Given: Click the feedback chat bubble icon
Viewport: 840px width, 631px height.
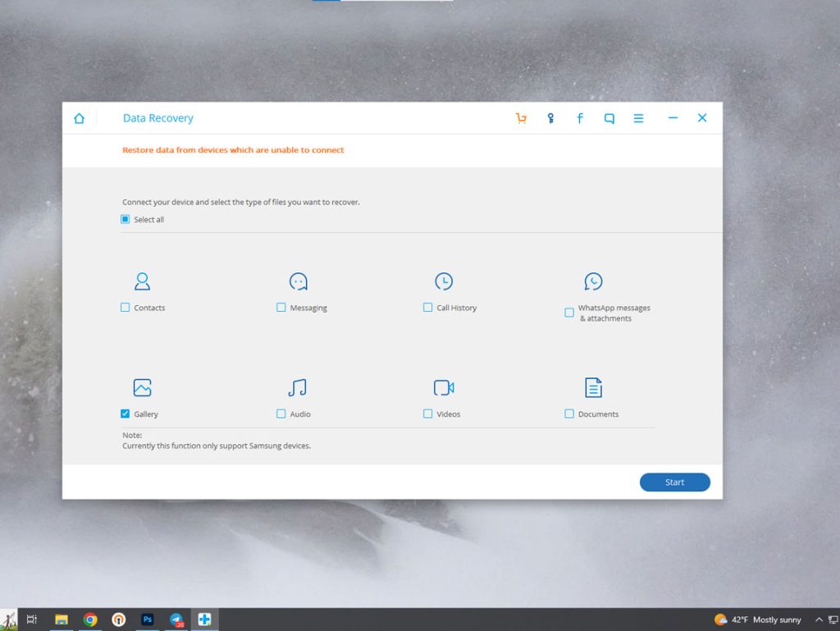Looking at the screenshot, I should (x=609, y=118).
